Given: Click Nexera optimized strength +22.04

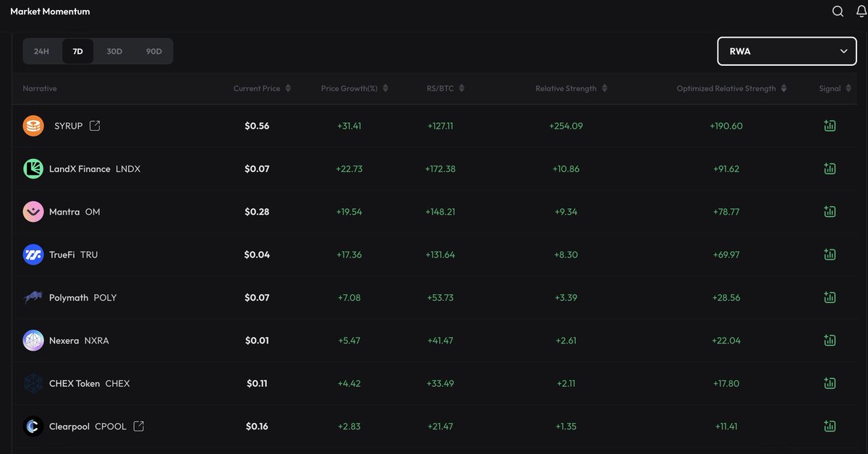Looking at the screenshot, I should pyautogui.click(x=726, y=340).
